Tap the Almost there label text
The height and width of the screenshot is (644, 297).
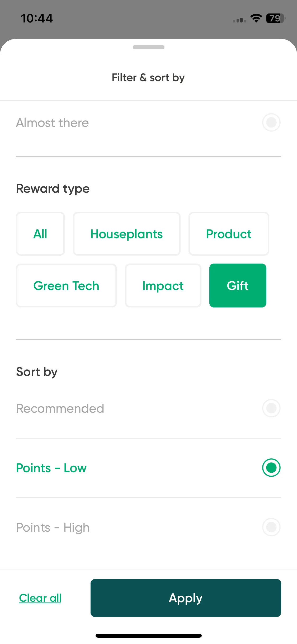pyautogui.click(x=53, y=123)
